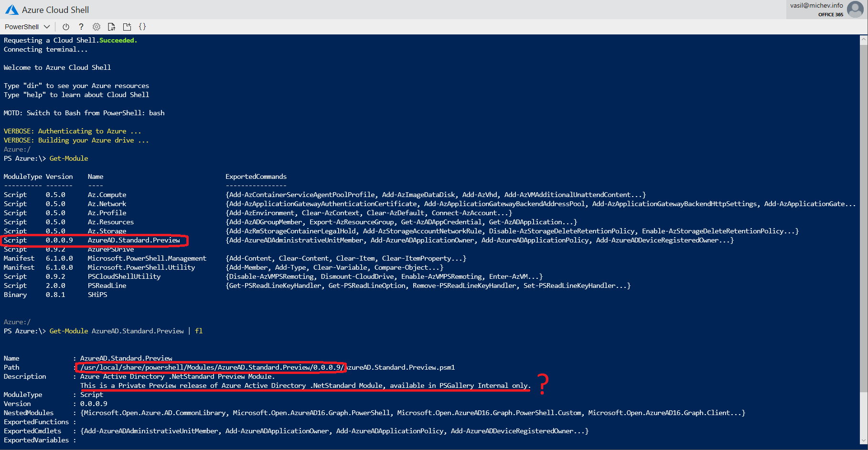
Task: Click the highlighted AzureAD.Standard.Preview module row
Action: (x=94, y=241)
